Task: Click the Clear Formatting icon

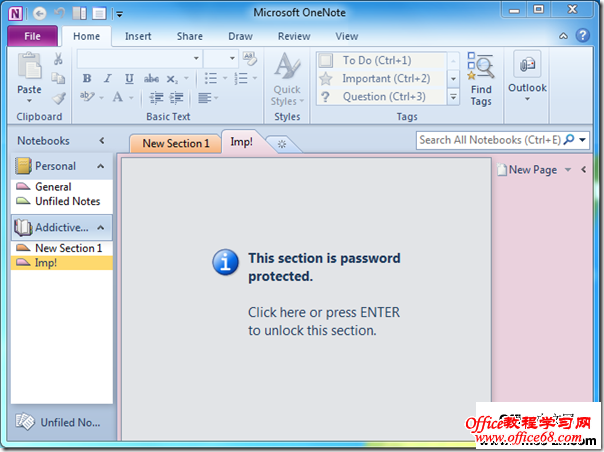Action: (x=250, y=59)
